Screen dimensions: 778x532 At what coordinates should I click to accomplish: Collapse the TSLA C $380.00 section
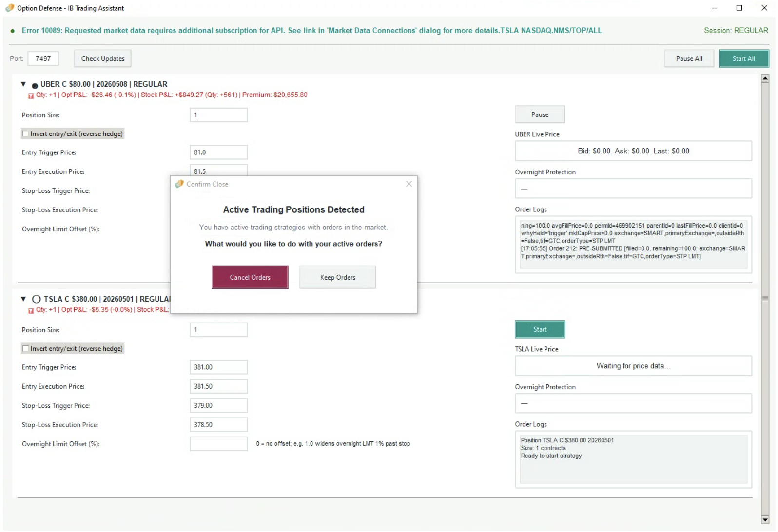(x=23, y=299)
